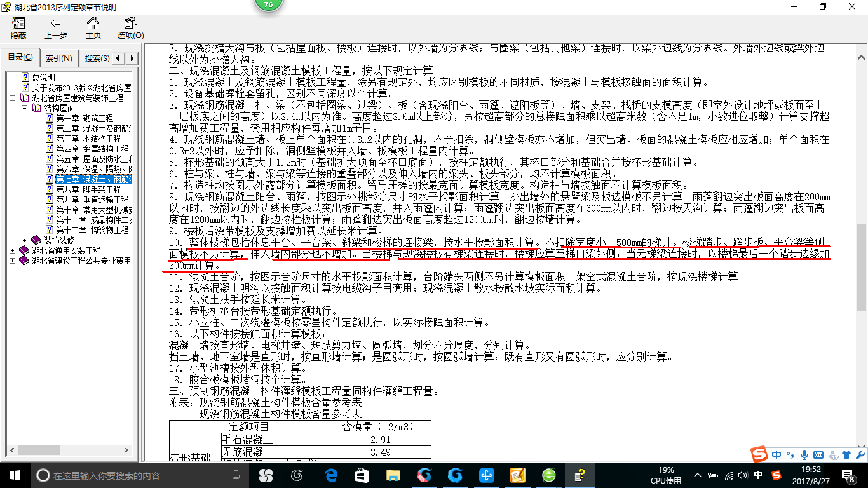Open the 19:52 clock and calendar
The height and width of the screenshot is (488, 868).
(811, 475)
